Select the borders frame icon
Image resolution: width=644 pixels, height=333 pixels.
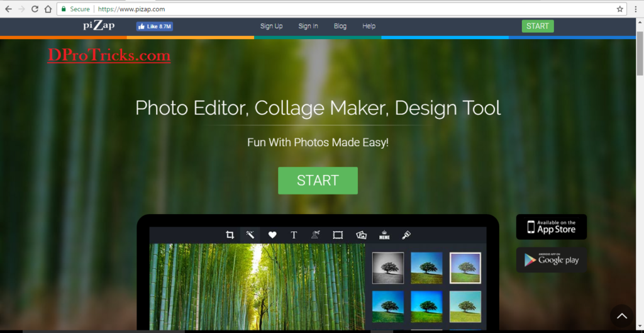point(338,235)
